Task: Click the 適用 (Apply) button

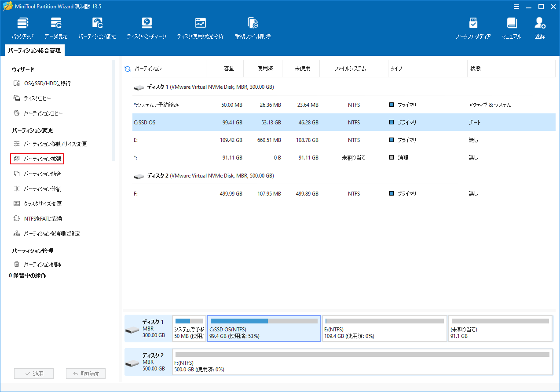Action: click(x=34, y=373)
